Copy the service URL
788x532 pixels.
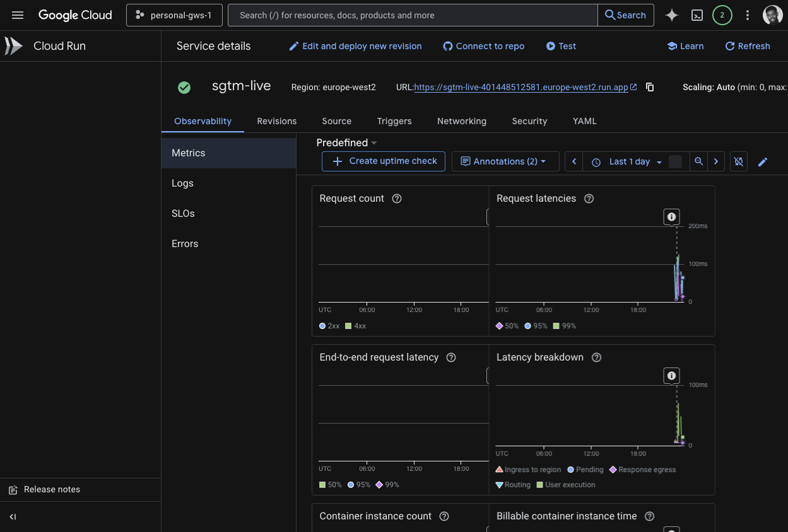[650, 87]
